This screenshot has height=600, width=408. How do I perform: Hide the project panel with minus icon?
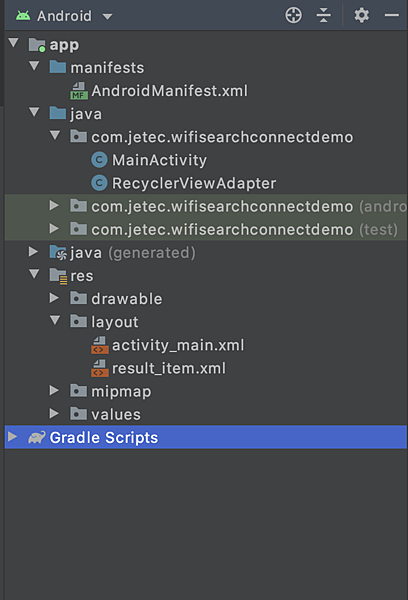click(392, 16)
